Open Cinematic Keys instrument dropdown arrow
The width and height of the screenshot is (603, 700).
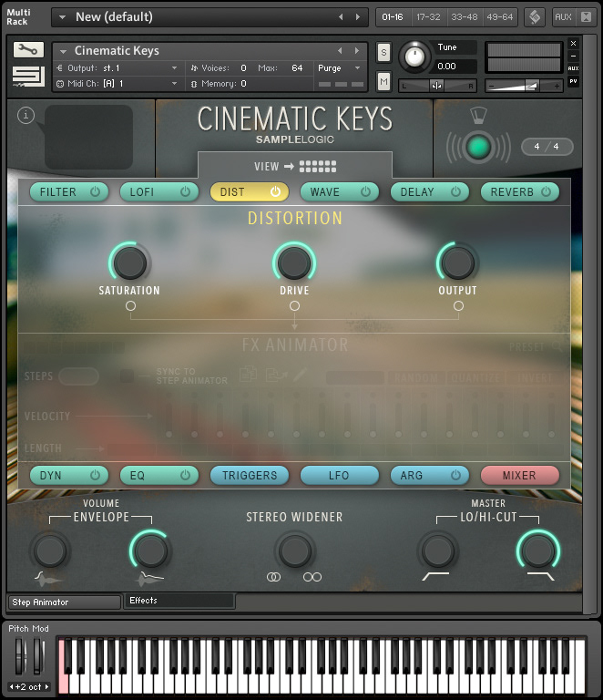pos(63,51)
